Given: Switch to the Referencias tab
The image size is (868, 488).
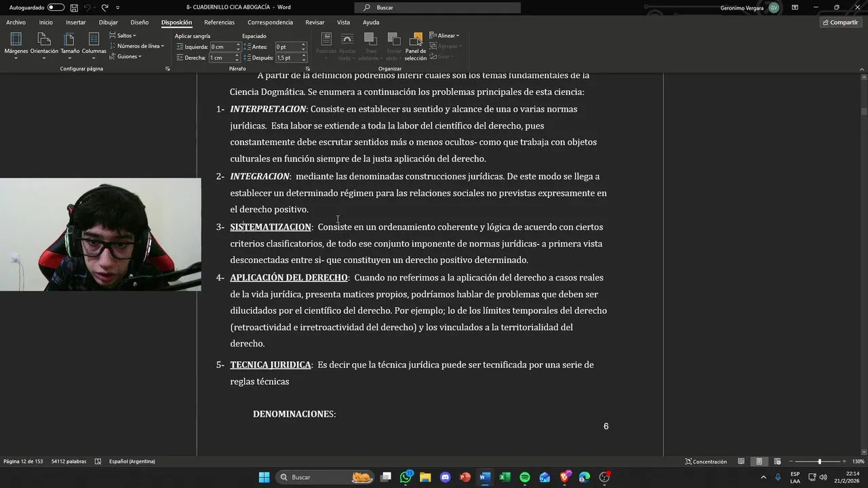Looking at the screenshot, I should (x=219, y=22).
